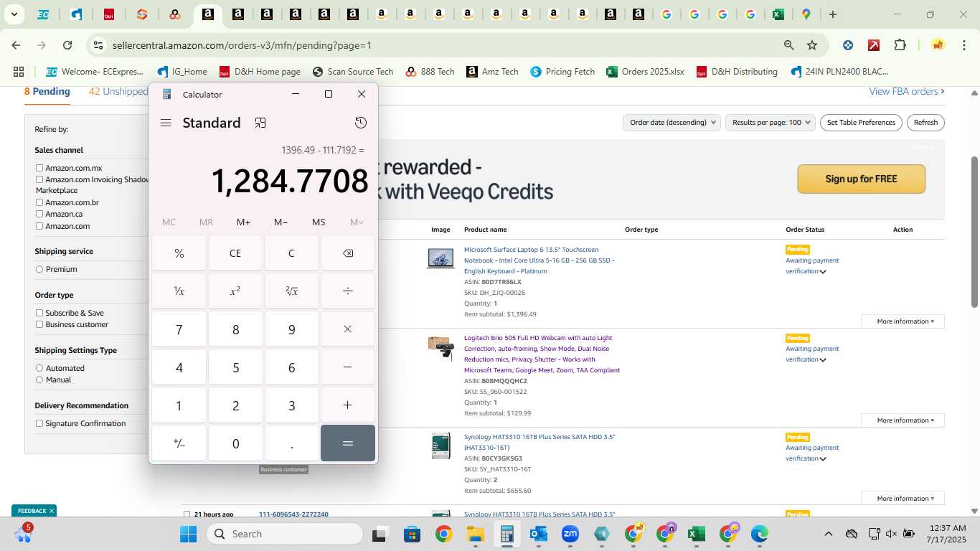This screenshot has height=551, width=980.
Task: Open the D&H Distributing bookmark
Action: tap(737, 72)
